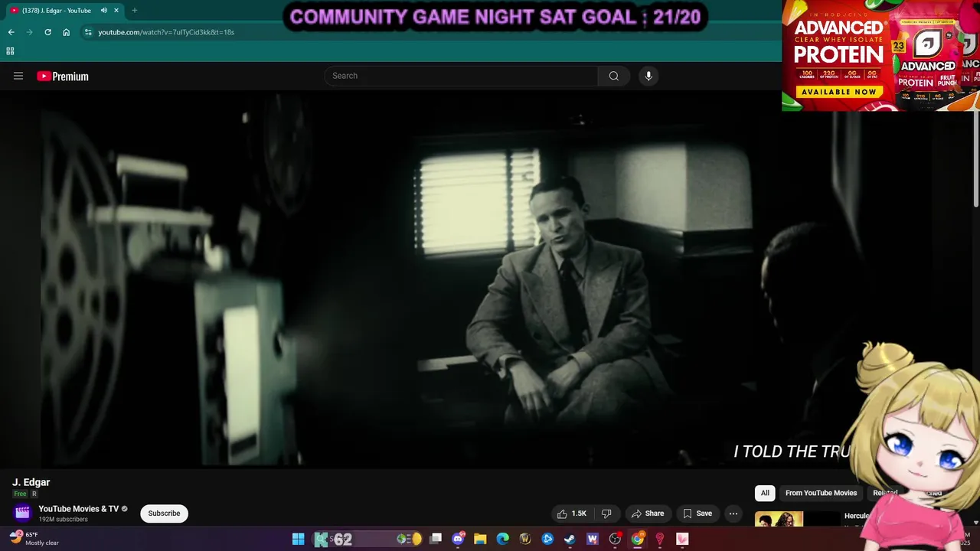The width and height of the screenshot is (980, 551).
Task: Open the YouTube hamburger guide menu
Action: click(x=18, y=76)
